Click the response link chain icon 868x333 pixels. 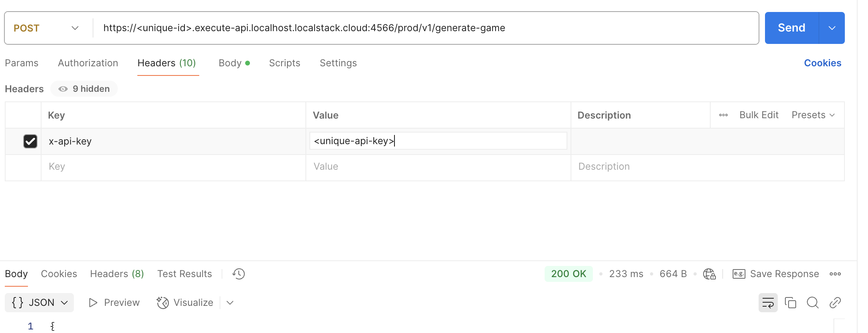point(835,303)
